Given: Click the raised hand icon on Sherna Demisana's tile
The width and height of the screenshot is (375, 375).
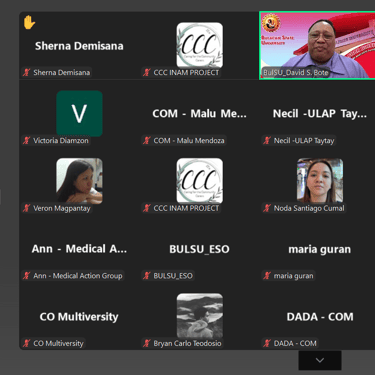Looking at the screenshot, I should coord(29,23).
